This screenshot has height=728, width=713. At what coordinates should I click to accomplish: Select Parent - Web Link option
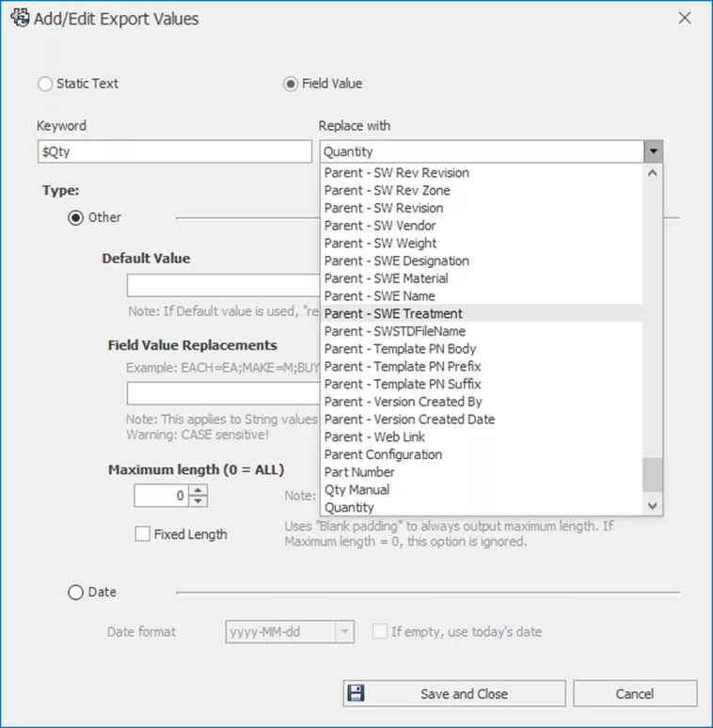tap(374, 436)
